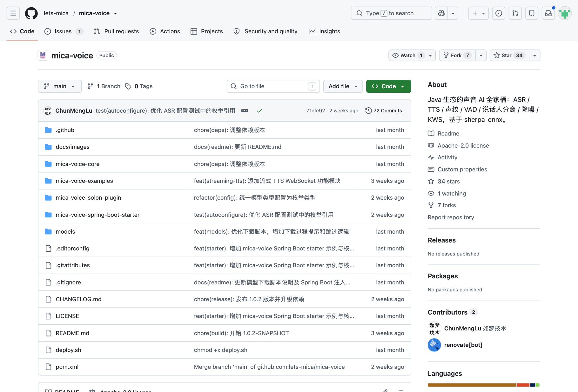578x392 pixels.
Task: View the passing checks green checkmark
Action: click(x=259, y=111)
